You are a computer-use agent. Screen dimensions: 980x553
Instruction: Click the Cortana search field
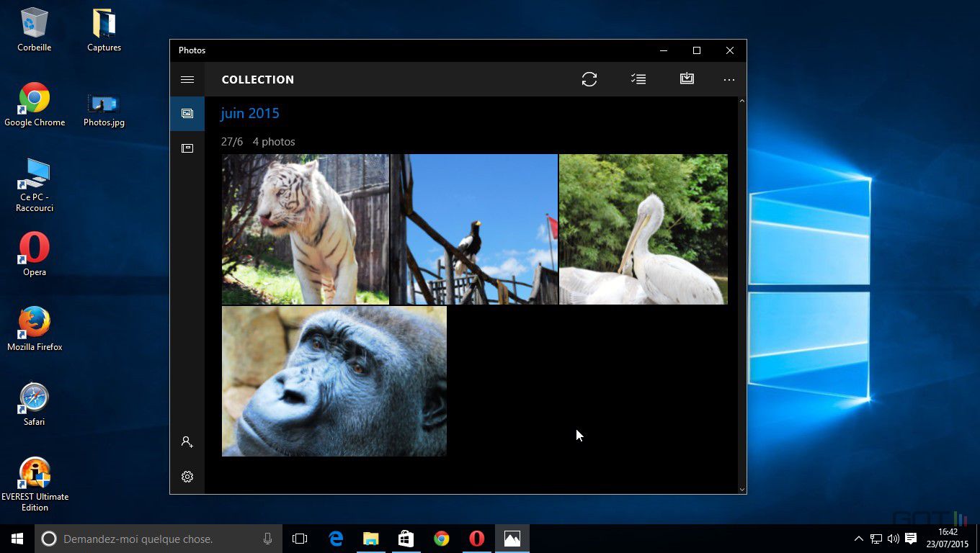(x=144, y=539)
